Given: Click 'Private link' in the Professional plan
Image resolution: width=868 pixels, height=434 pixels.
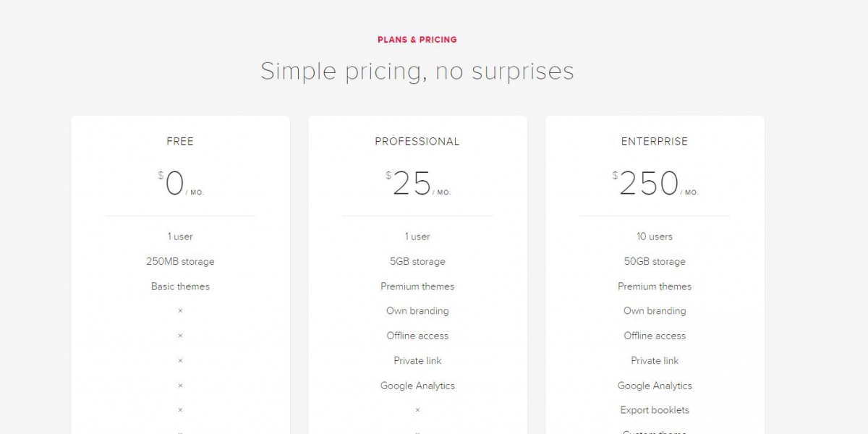Looking at the screenshot, I should click(417, 361).
